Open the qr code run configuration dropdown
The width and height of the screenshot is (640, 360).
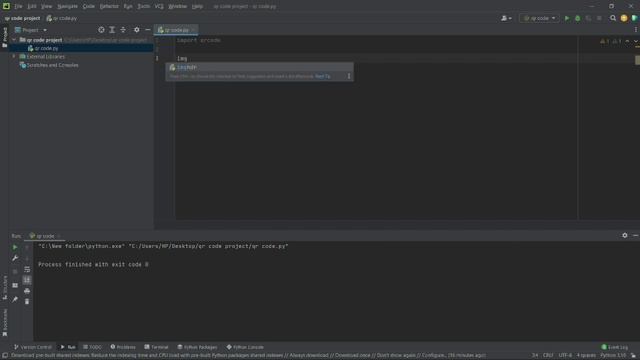[539, 18]
